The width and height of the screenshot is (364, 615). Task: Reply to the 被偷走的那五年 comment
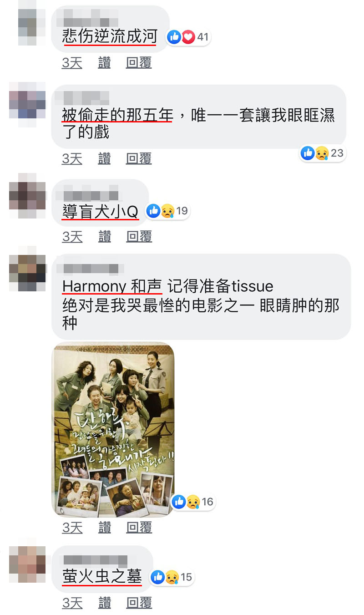139,159
